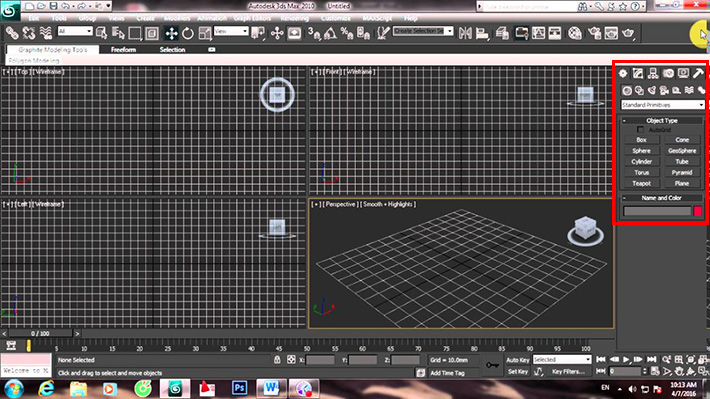Expand the Graphite ribbon minimize toggle

211,49
